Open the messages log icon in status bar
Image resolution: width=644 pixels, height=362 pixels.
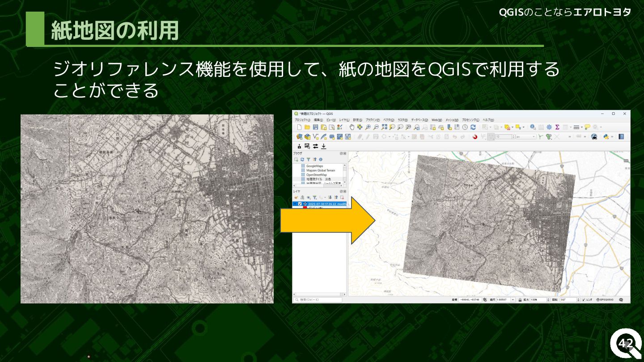(621, 300)
